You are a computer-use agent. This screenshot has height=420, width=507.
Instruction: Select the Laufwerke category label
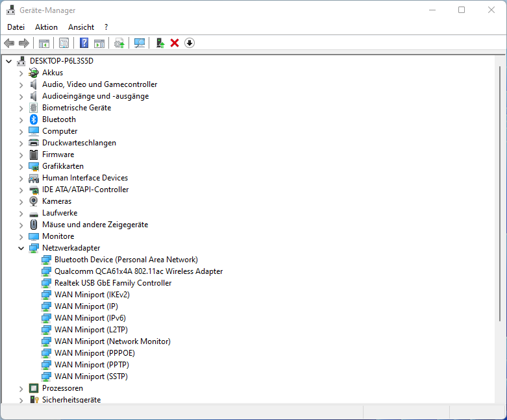click(60, 213)
